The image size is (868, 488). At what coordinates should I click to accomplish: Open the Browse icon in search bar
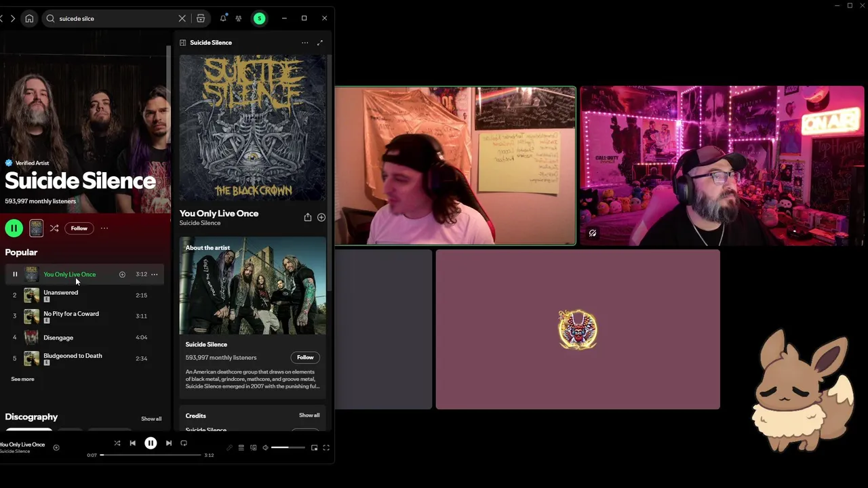(201, 18)
